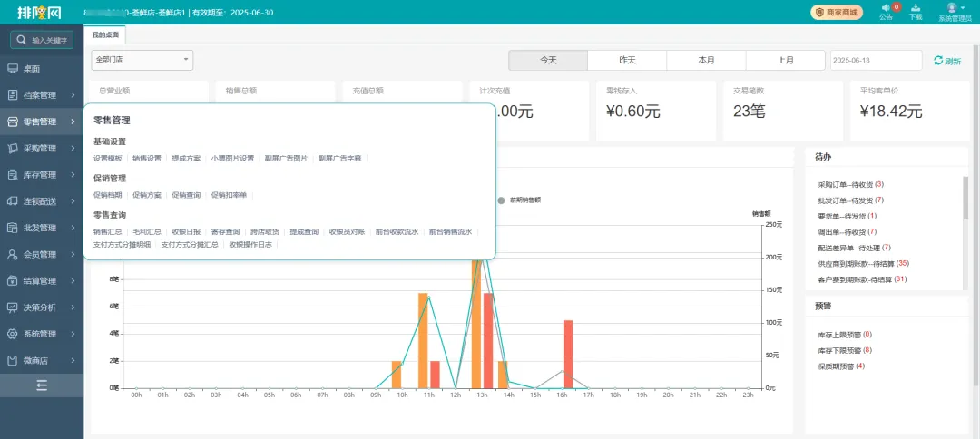This screenshot has height=439, width=980.
Task: Collapse the sidebar with the bottom toggle icon
Action: coord(42,385)
